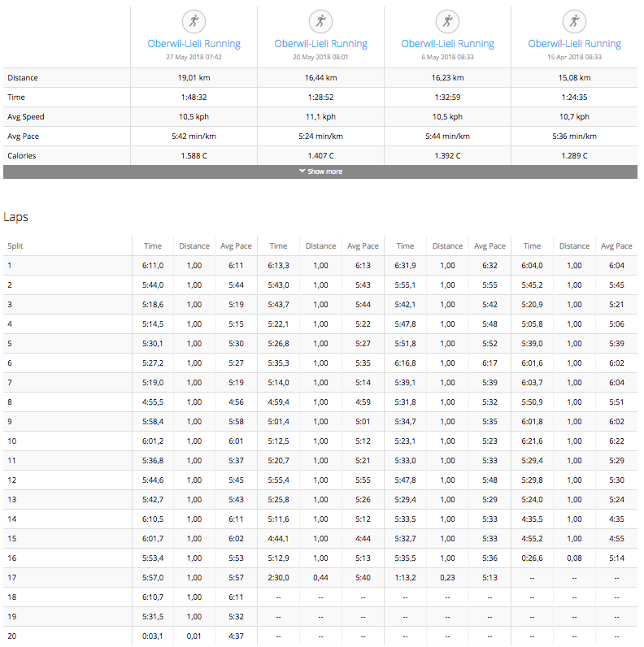Click lap time 4:44,1 in split 15
644x647 pixels.
tap(278, 538)
